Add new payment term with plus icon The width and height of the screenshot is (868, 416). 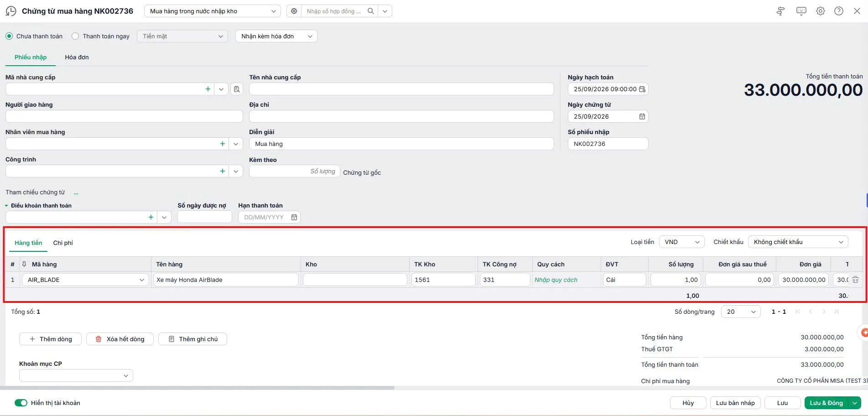point(151,217)
